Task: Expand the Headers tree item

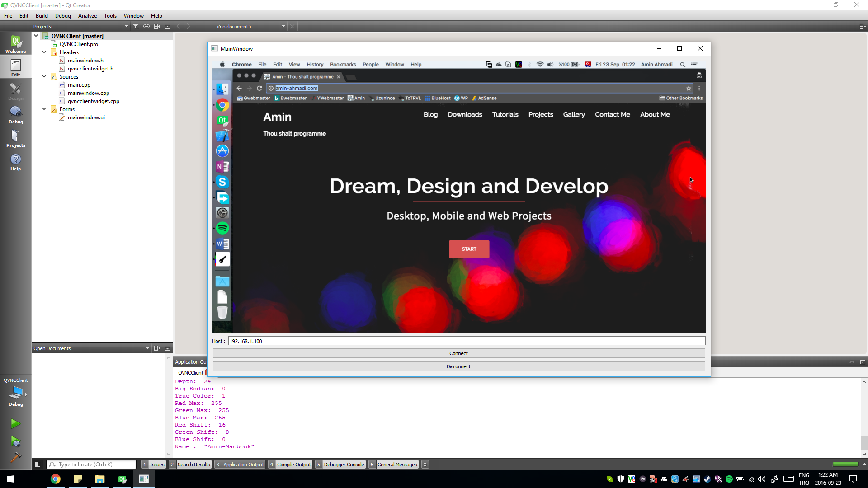Action: 43,52
